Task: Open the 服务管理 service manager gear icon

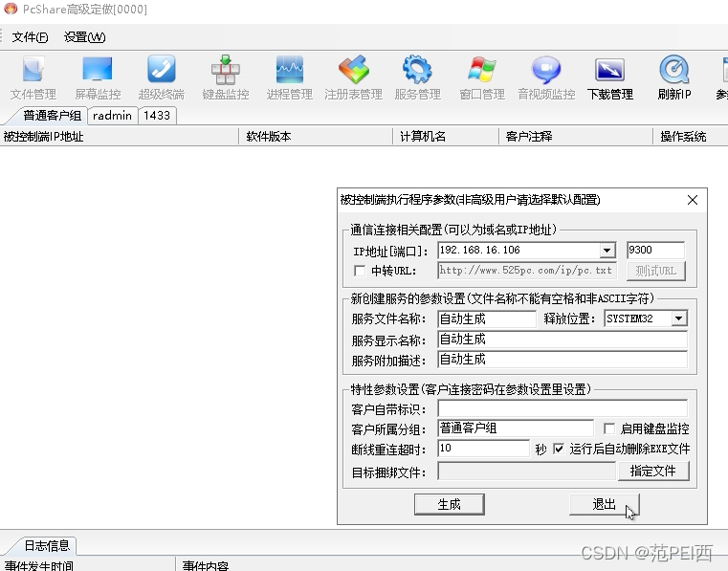Action: point(417,77)
